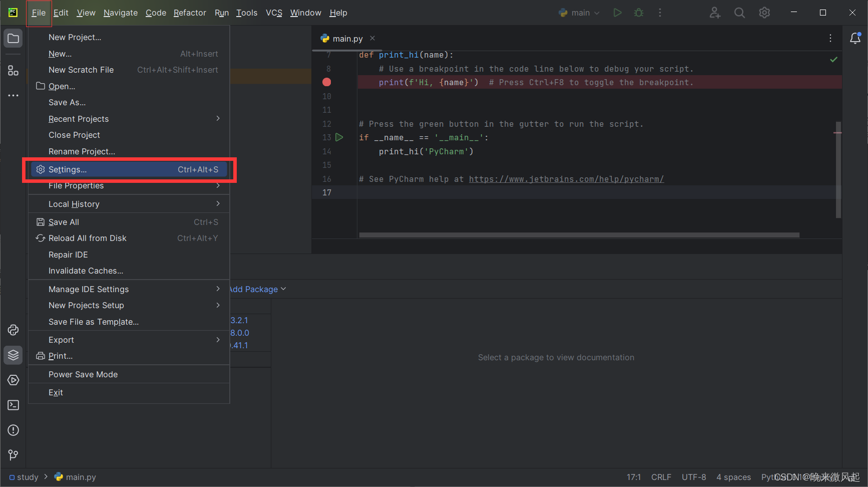Open the Notifications bell
The image size is (868, 487).
[855, 38]
